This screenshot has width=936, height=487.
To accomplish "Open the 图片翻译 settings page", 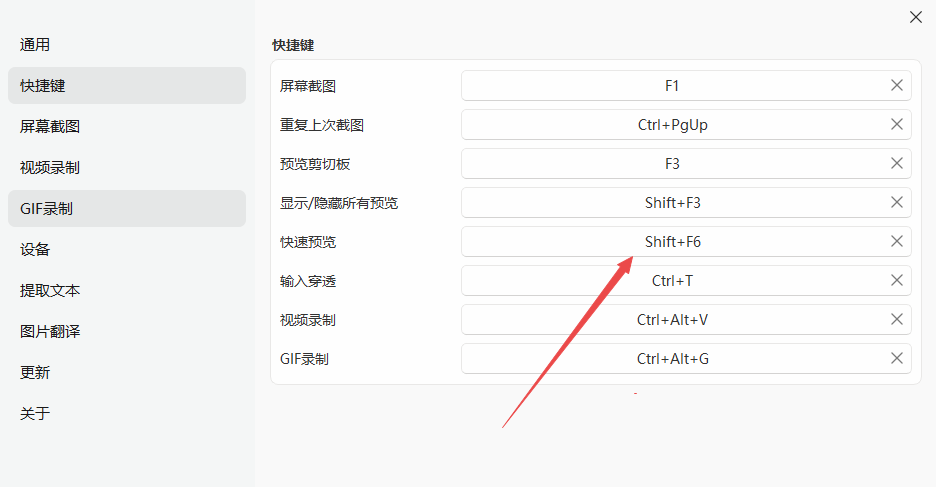I will (x=50, y=332).
